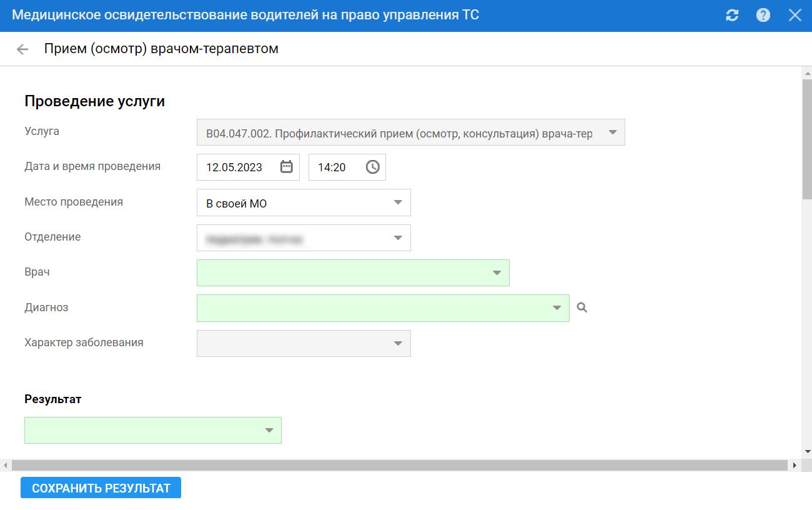
Task: Open help via question mark icon
Action: [x=763, y=16]
